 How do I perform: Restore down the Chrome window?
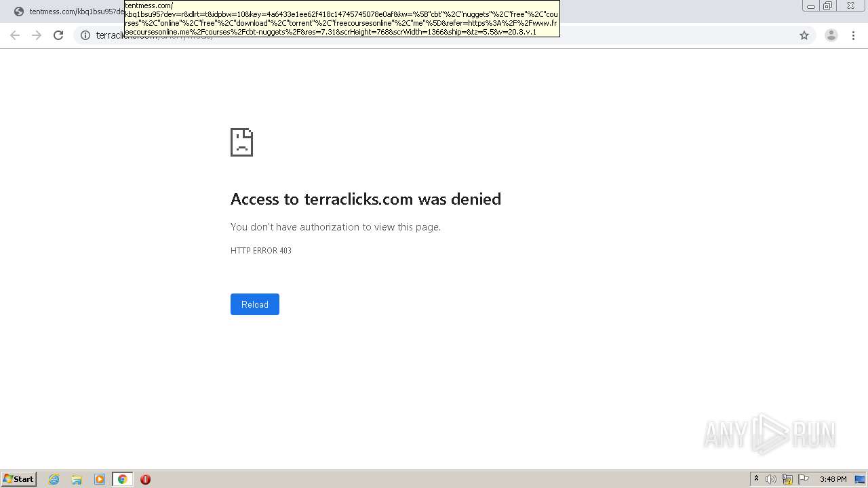point(828,6)
